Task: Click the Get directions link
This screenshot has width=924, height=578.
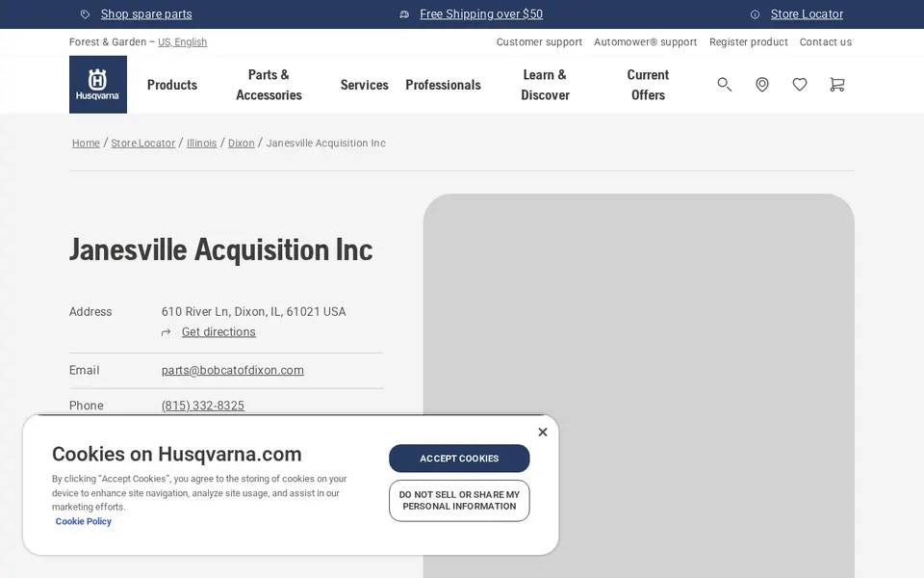Action: pos(218,332)
